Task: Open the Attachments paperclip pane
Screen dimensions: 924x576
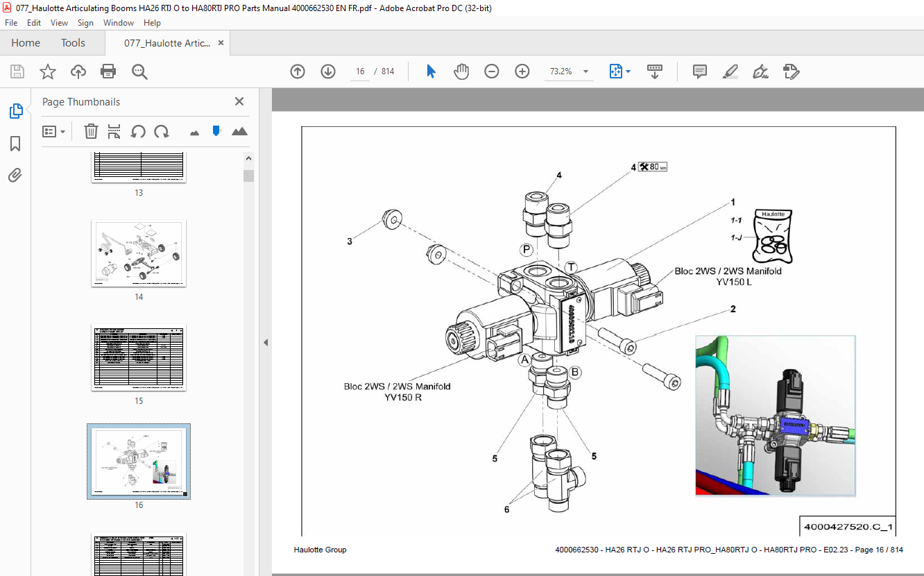Action: point(15,176)
